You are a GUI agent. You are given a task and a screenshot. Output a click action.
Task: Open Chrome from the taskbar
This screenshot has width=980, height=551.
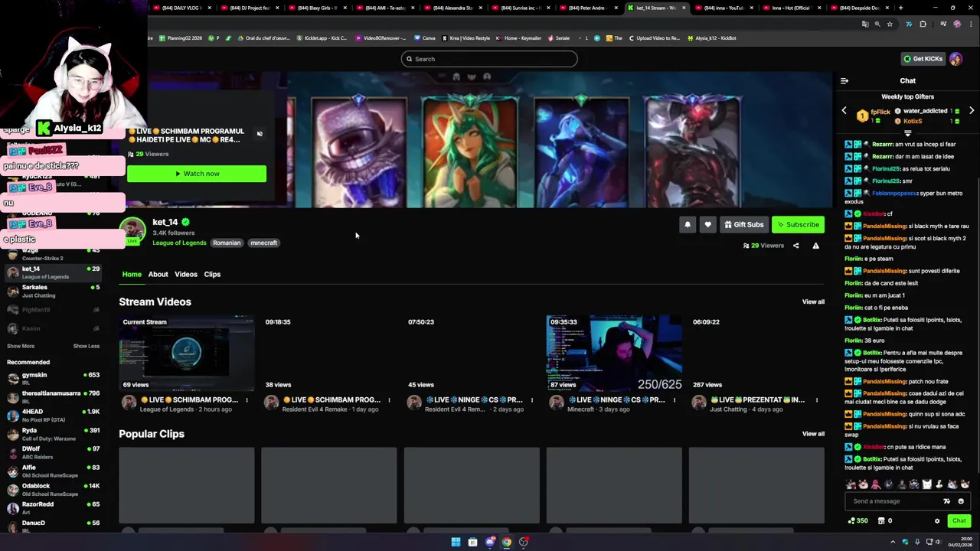506,542
